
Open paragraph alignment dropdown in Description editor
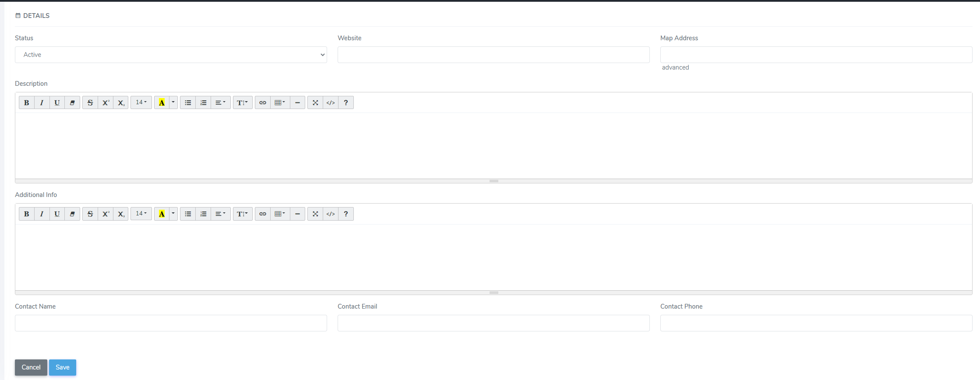point(221,102)
